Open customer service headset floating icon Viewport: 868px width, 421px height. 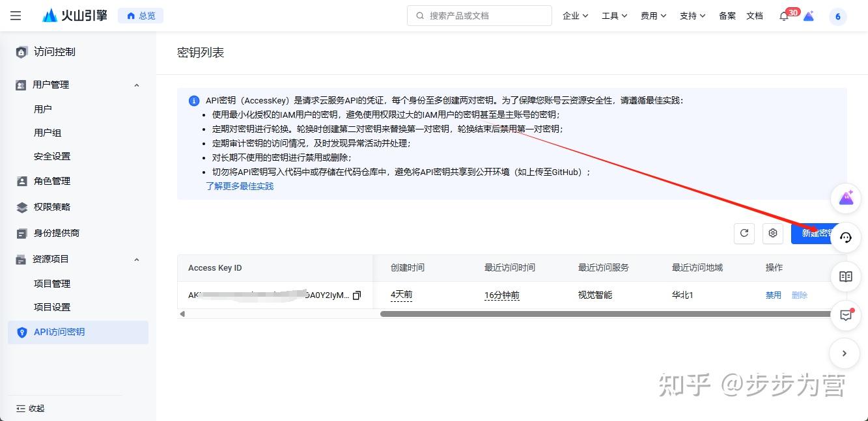tap(846, 238)
